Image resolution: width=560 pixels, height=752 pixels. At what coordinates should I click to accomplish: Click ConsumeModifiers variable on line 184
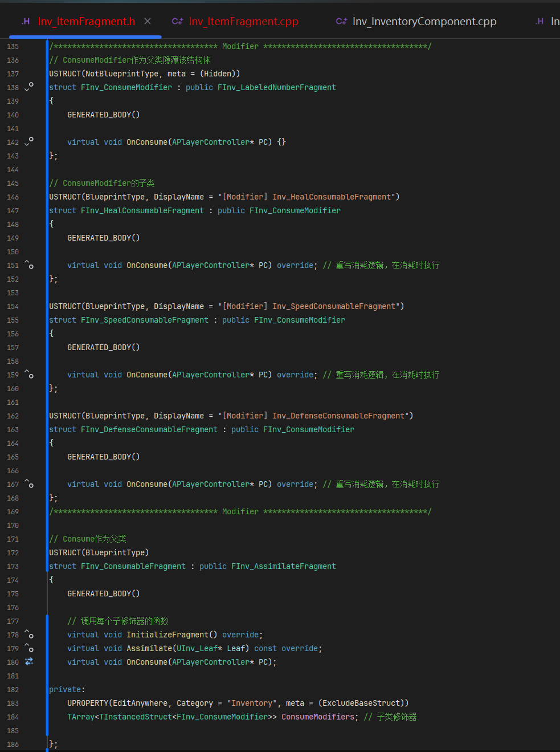318,717
